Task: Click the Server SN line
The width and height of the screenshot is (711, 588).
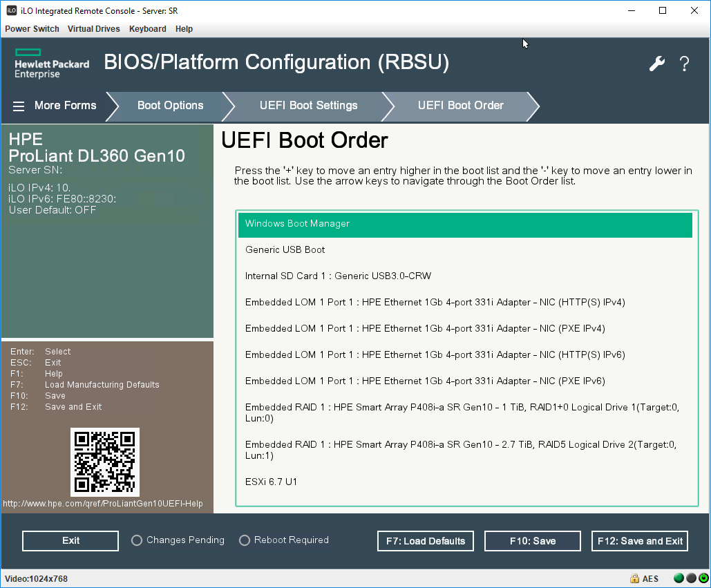Action: [x=35, y=170]
